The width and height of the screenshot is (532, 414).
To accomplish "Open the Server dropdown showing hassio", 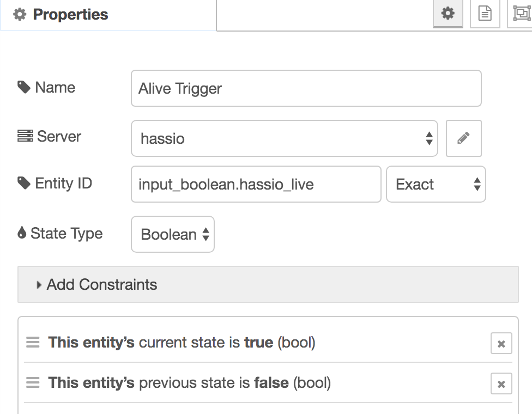I will click(284, 138).
